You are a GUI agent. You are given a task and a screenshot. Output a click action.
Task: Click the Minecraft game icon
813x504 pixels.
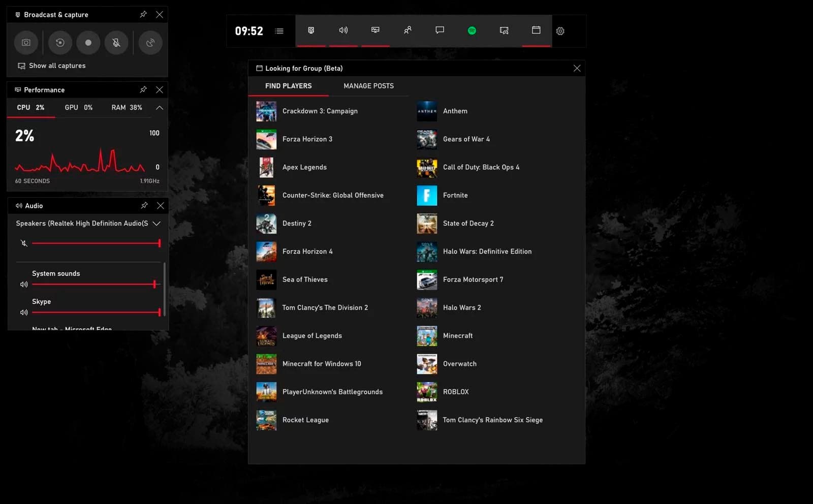click(427, 336)
